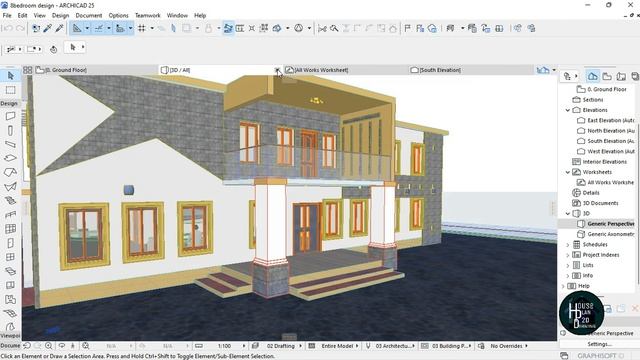
Task: Open dropdown arrow next to grid snap icon
Action: point(152,28)
